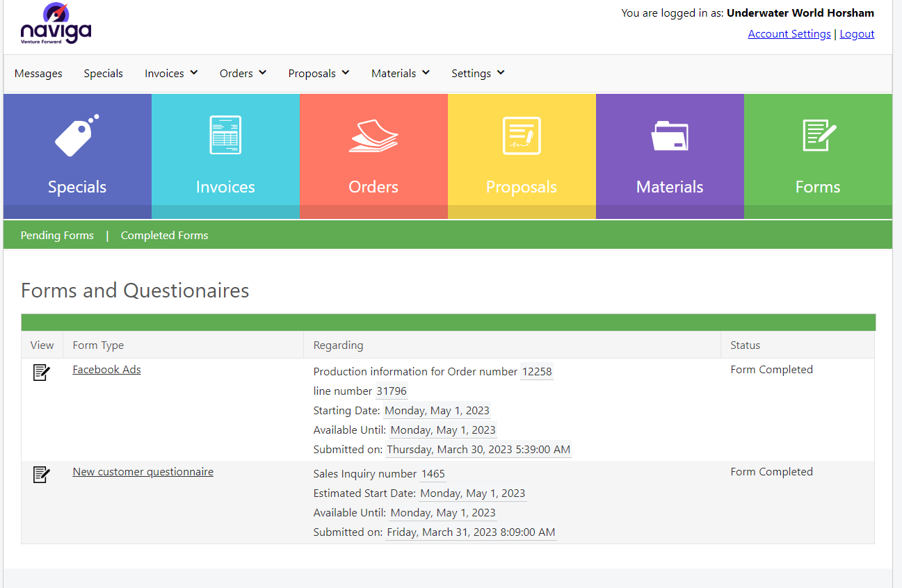
Task: Expand the Invoices dropdown menu
Action: pos(171,73)
